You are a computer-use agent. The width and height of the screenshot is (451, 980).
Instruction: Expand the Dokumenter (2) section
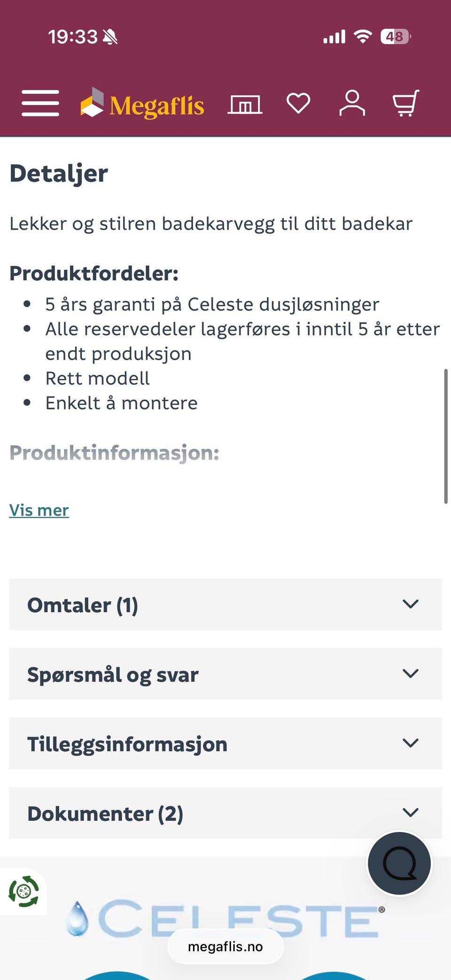point(225,813)
